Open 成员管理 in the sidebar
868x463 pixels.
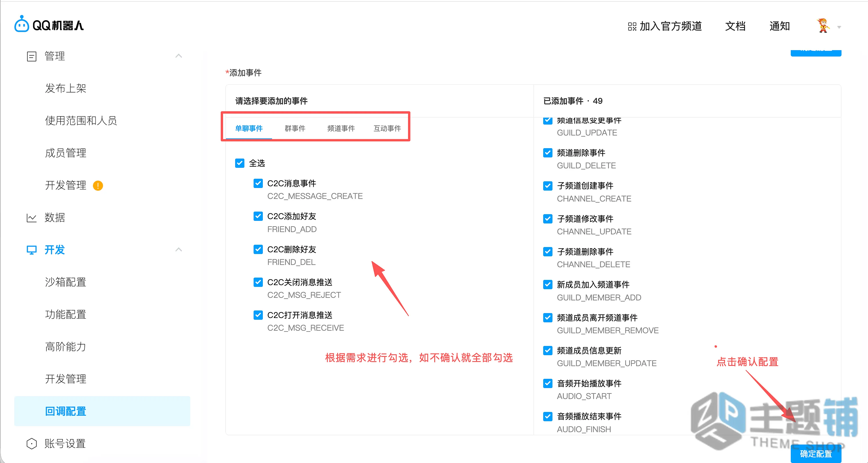[x=66, y=153]
